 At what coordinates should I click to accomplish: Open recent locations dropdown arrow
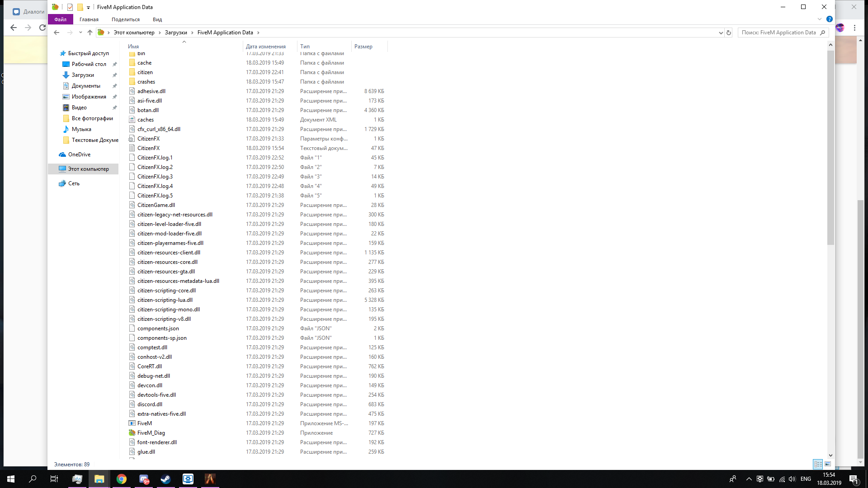point(80,33)
